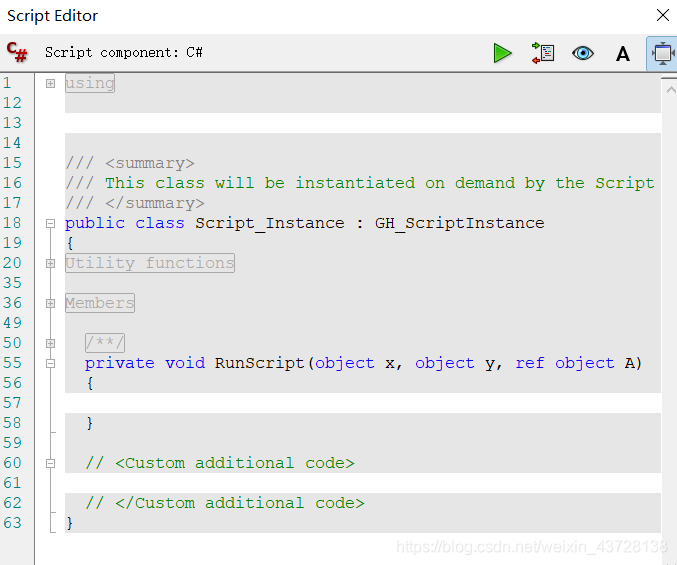
Task: Click the collapsed 'using' placeholder box
Action: pyautogui.click(x=90, y=83)
